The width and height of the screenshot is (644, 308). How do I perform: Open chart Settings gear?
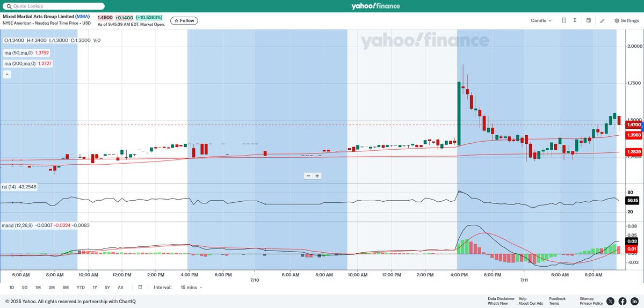(x=626, y=20)
